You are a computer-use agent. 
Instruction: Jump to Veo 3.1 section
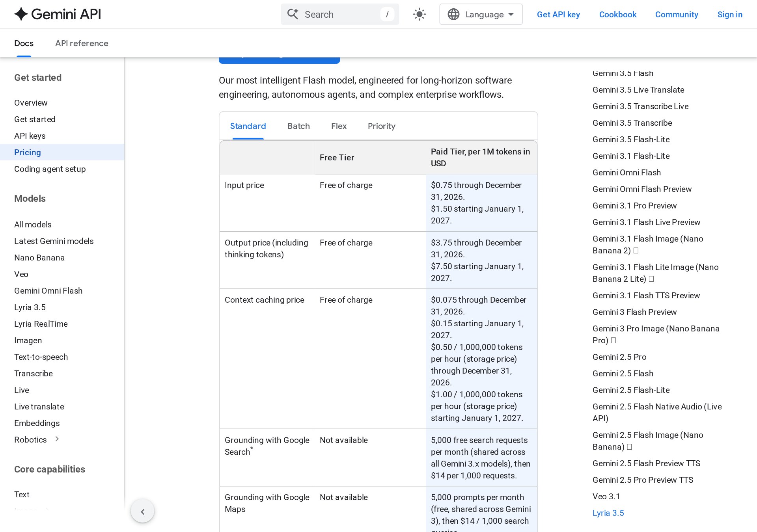pyautogui.click(x=606, y=497)
